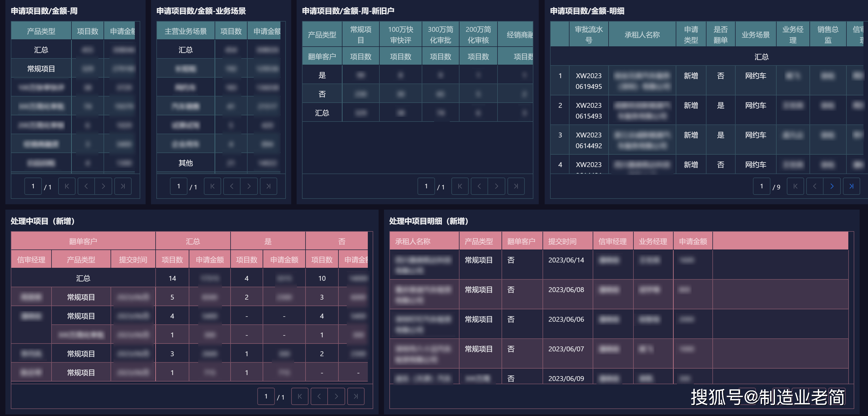Go to first page in 申请项目数/金额-周-新旧户 panel
Viewport: 868px width, 416px height.
(x=460, y=186)
